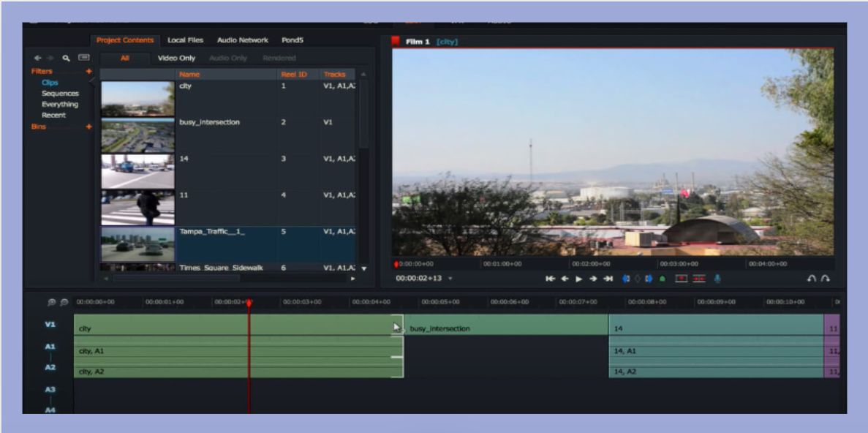The image size is (868, 433).
Task: Click the Undo arrow icon
Action: [811, 279]
